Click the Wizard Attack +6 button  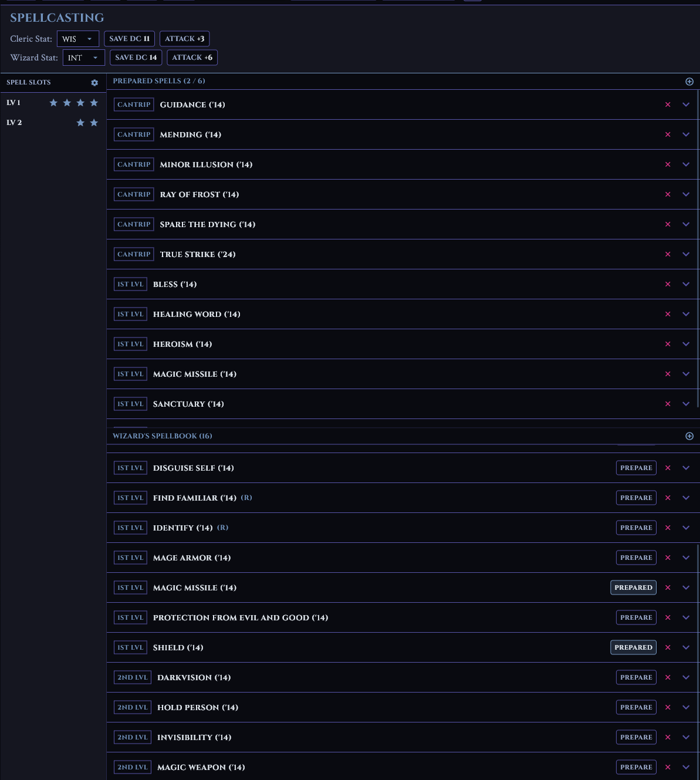(x=192, y=58)
